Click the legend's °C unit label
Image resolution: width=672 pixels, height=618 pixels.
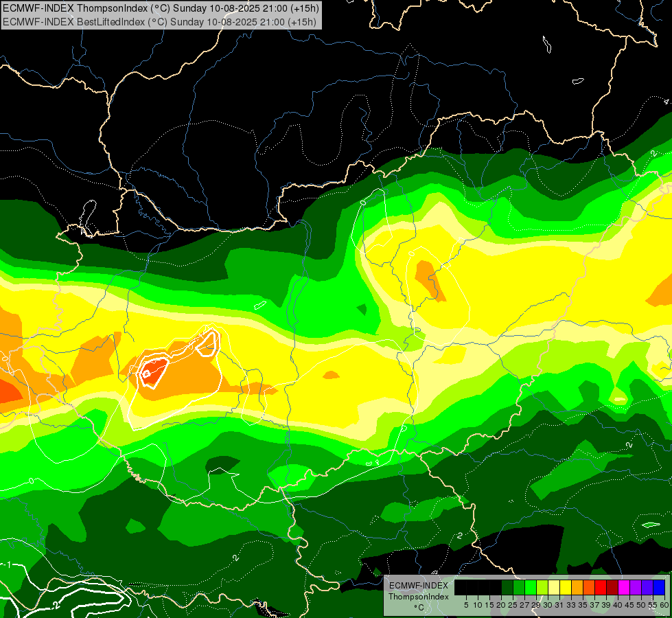point(419,607)
